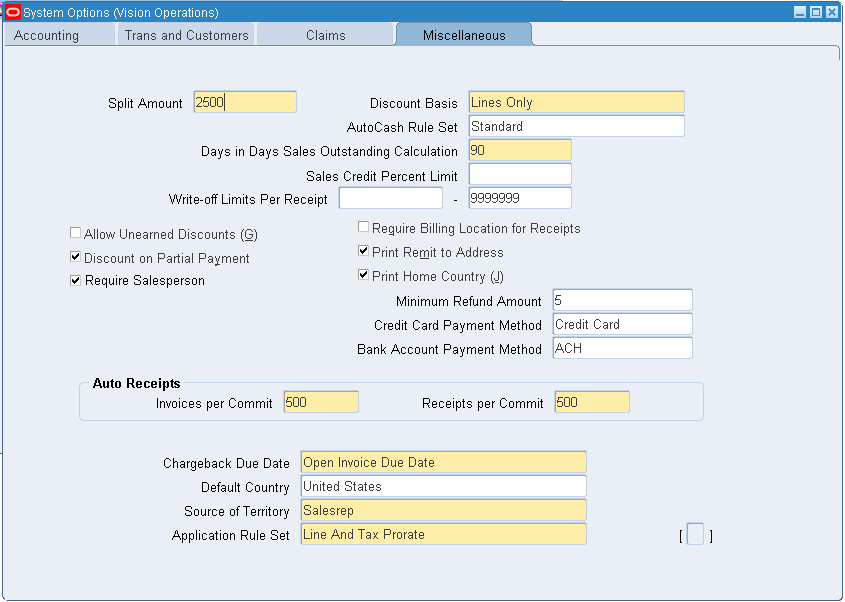The height and width of the screenshot is (602, 845).
Task: Maximize the System Options window
Action: click(x=815, y=12)
